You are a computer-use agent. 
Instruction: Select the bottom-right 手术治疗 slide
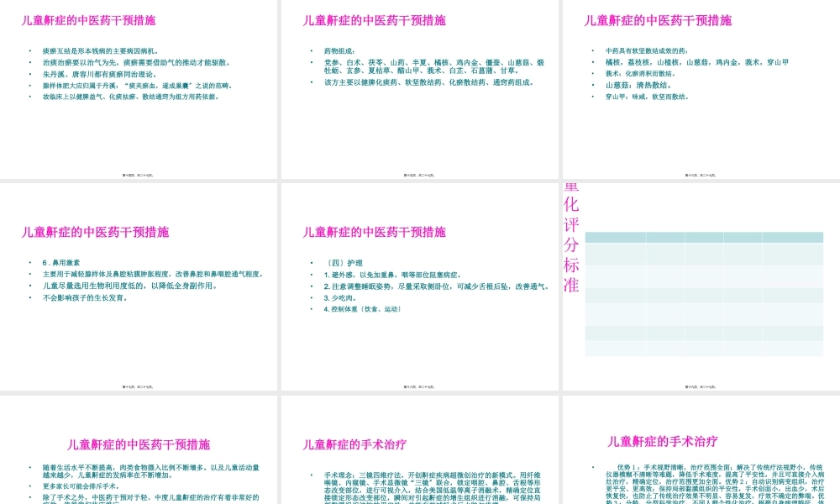(x=701, y=458)
